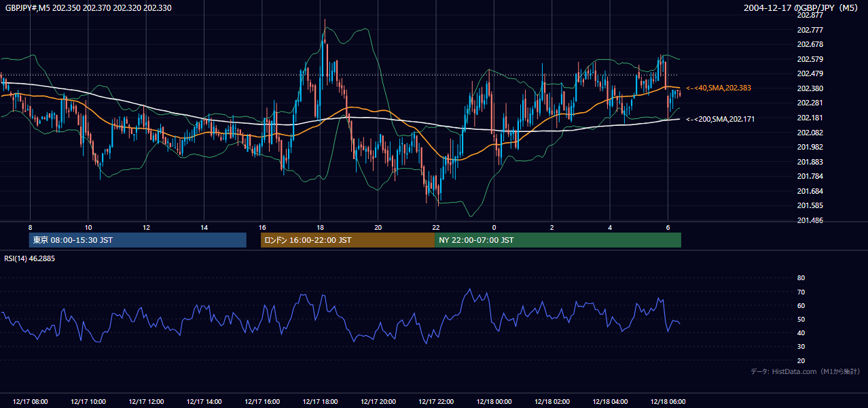
Task: Click hour tick 18 under price chart
Action: click(x=320, y=227)
